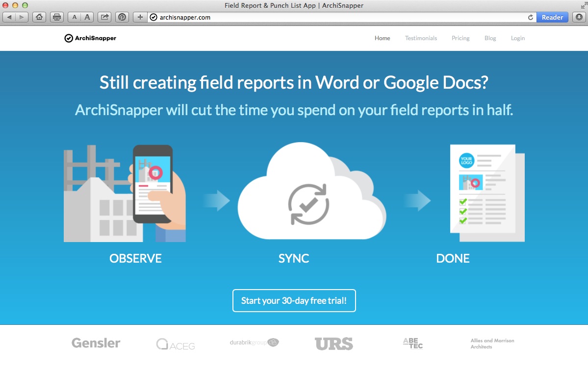Click the Gensler client logo
The image size is (588, 367).
coord(96,343)
